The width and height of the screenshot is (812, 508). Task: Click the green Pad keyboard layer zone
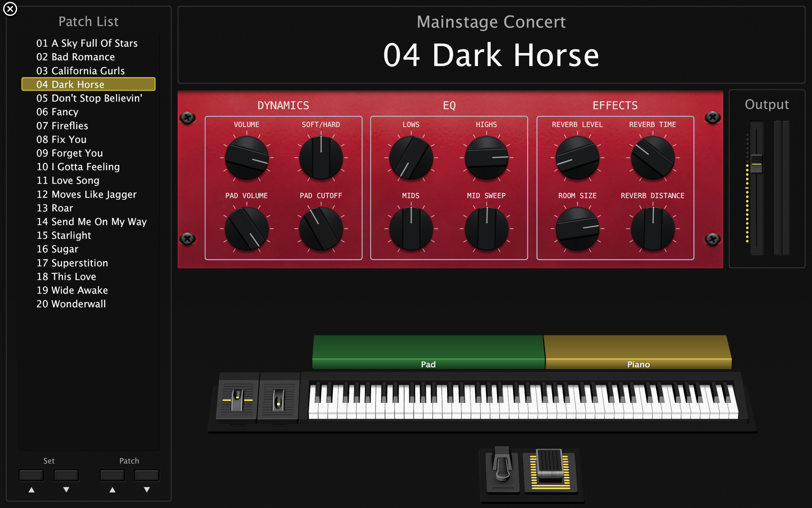coord(428,352)
